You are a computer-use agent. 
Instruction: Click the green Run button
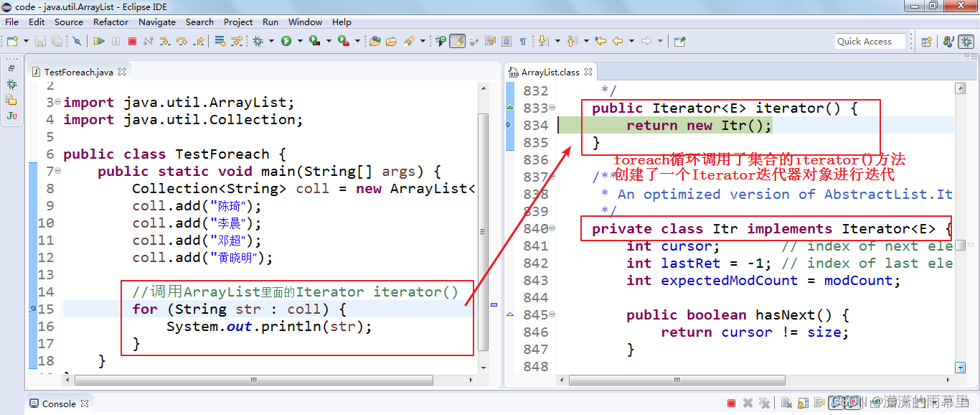(x=286, y=42)
